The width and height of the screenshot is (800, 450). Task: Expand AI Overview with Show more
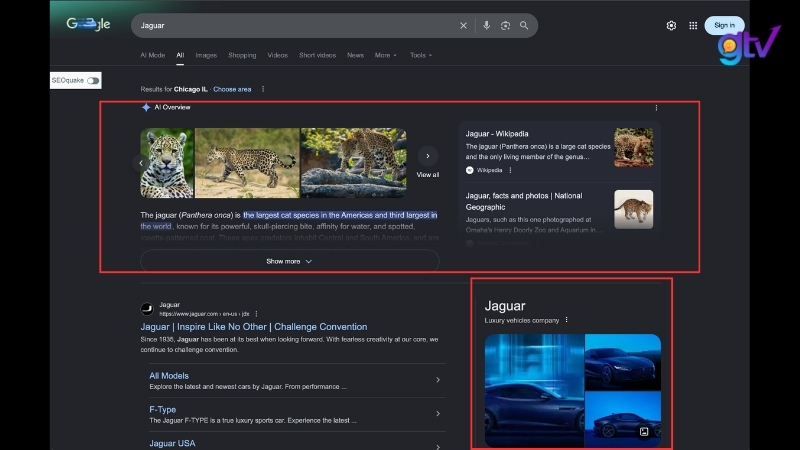(289, 261)
